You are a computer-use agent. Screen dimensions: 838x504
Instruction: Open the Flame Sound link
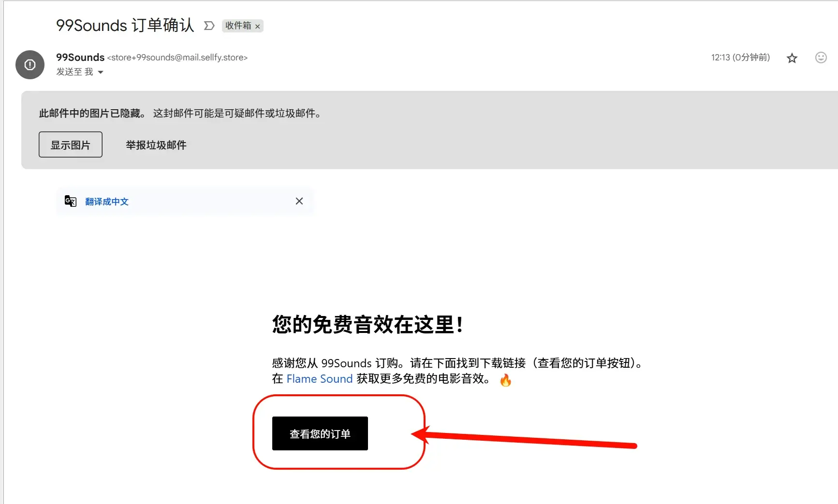pyautogui.click(x=320, y=379)
